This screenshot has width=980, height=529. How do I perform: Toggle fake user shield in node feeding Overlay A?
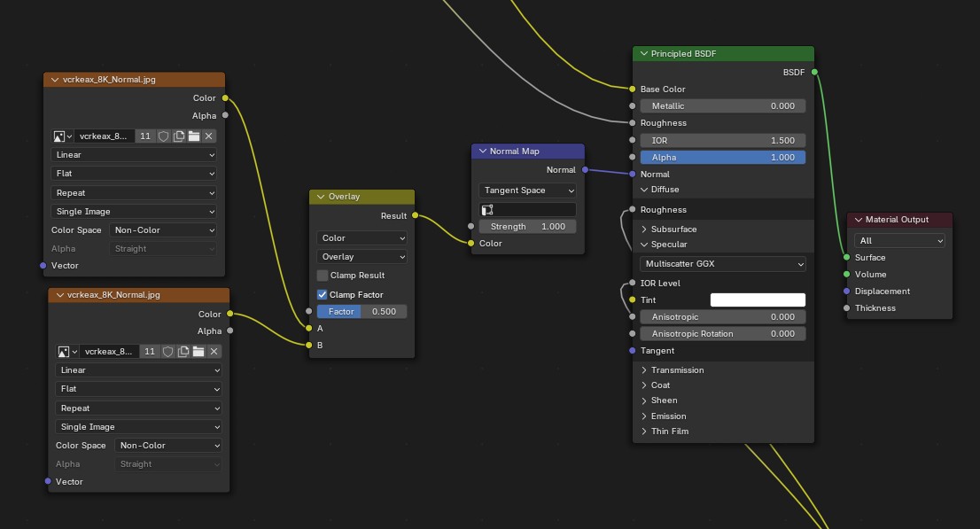tap(163, 136)
